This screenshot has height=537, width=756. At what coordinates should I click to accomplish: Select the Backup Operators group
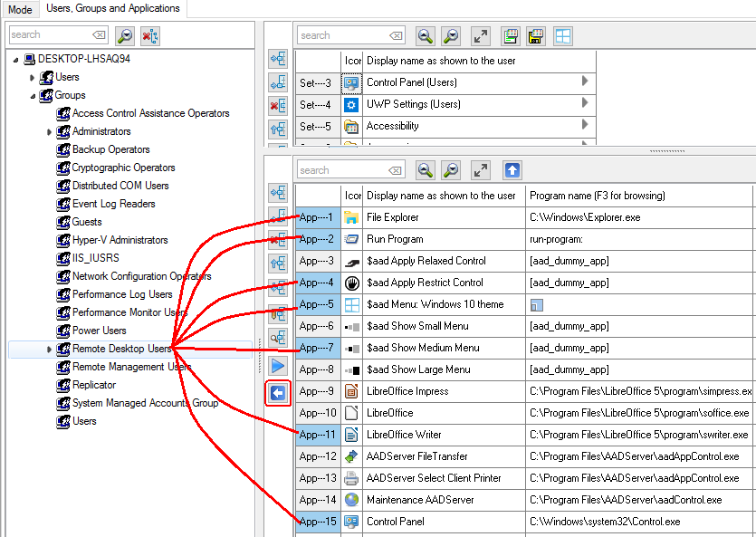110,149
